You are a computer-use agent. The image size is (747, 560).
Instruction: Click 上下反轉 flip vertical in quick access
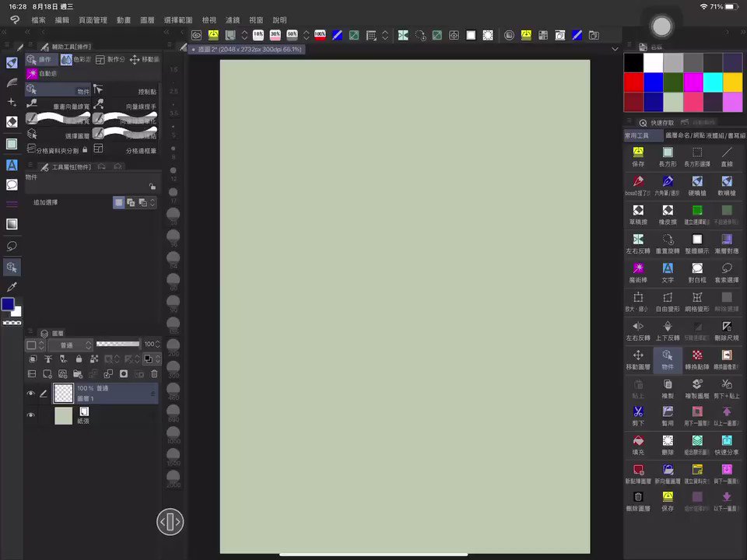coord(668,331)
